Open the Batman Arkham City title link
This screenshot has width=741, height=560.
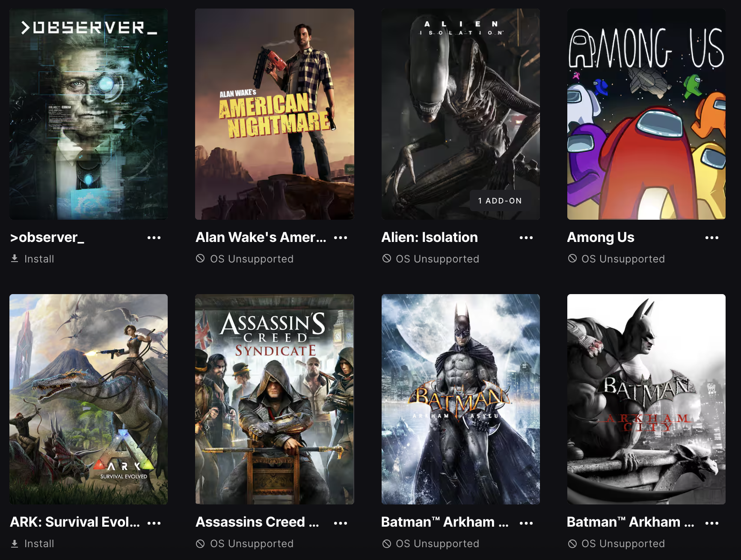pyautogui.click(x=631, y=522)
